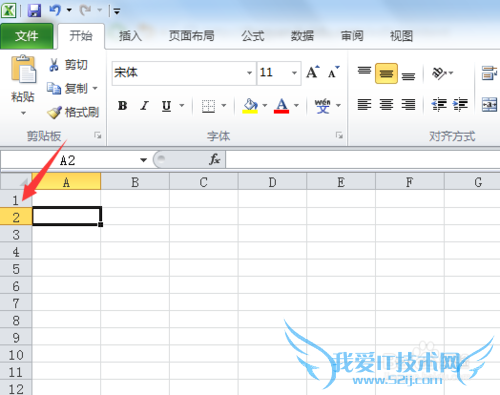
Task: Expand the font size dropdown
Action: point(294,73)
